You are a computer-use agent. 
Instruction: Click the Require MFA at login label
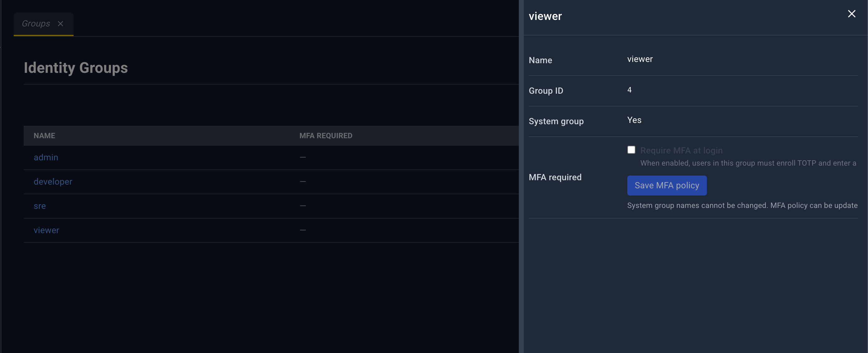click(681, 150)
